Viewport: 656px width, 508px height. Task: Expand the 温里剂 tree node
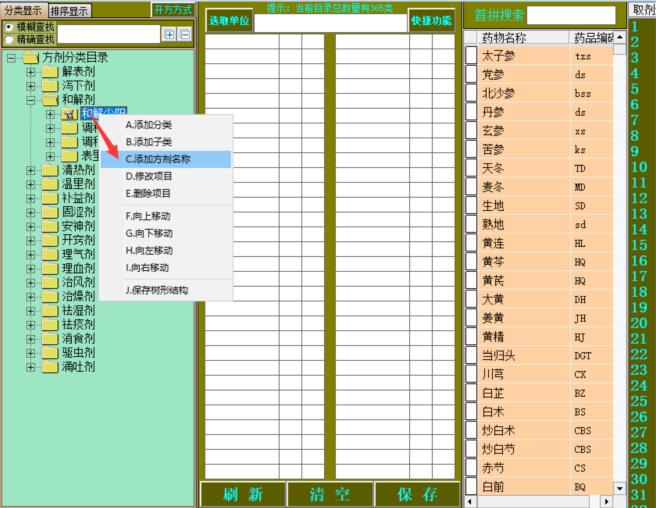pos(31,184)
